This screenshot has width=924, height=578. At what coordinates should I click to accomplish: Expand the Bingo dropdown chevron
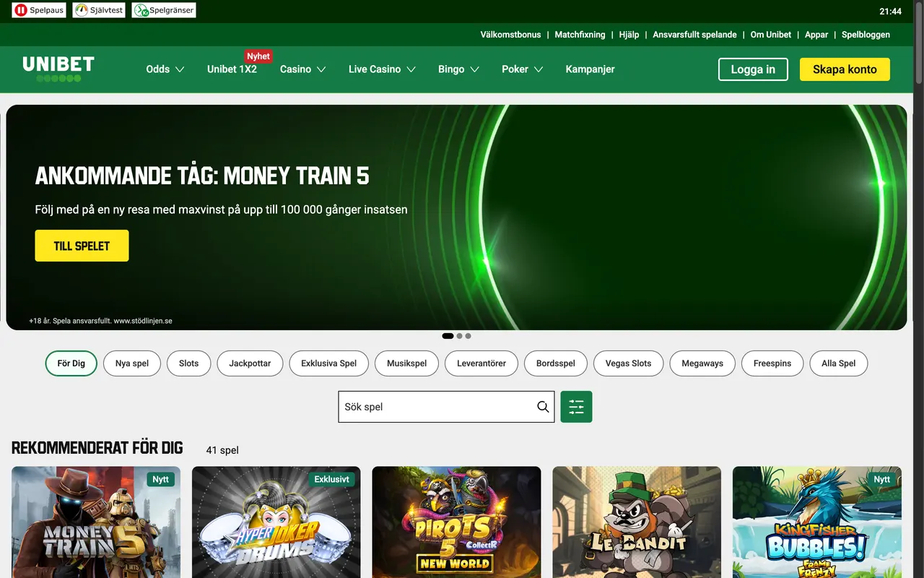pos(474,69)
